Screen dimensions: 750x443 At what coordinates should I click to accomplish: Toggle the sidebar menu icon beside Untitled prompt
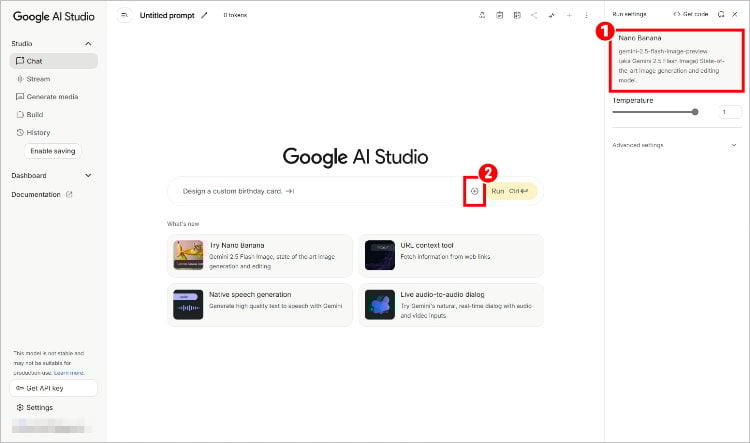124,15
